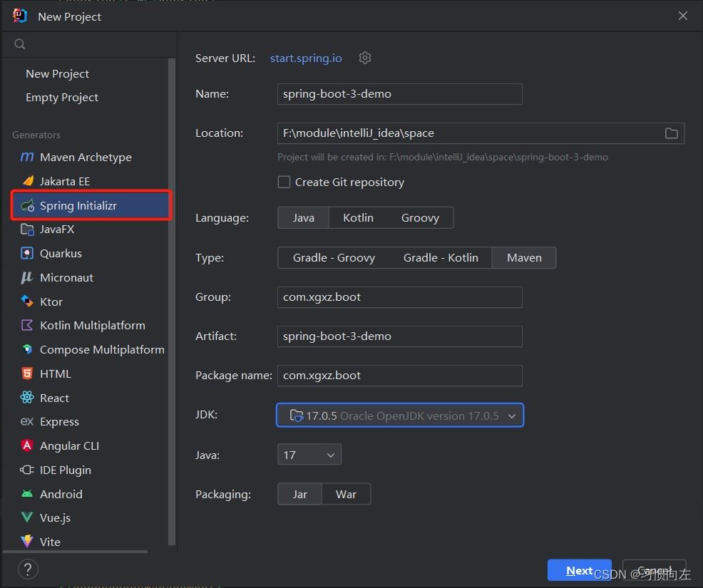Click the browse folder icon in Location

[x=671, y=133]
